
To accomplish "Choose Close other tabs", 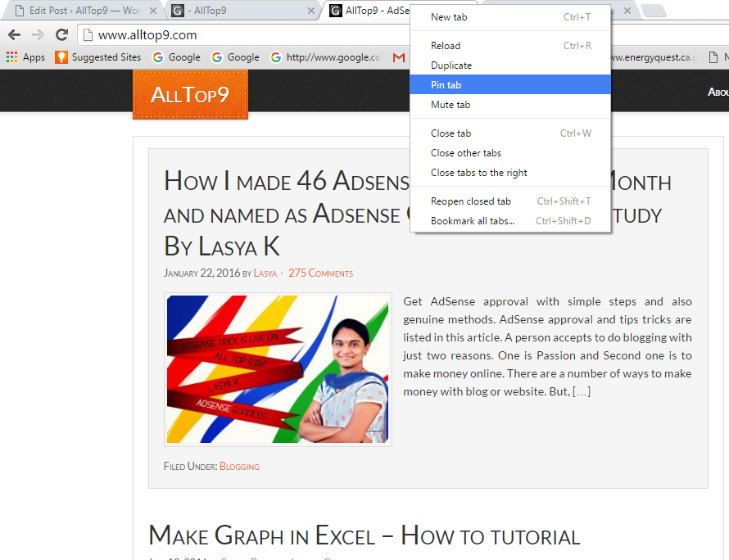I will pyautogui.click(x=510, y=153).
